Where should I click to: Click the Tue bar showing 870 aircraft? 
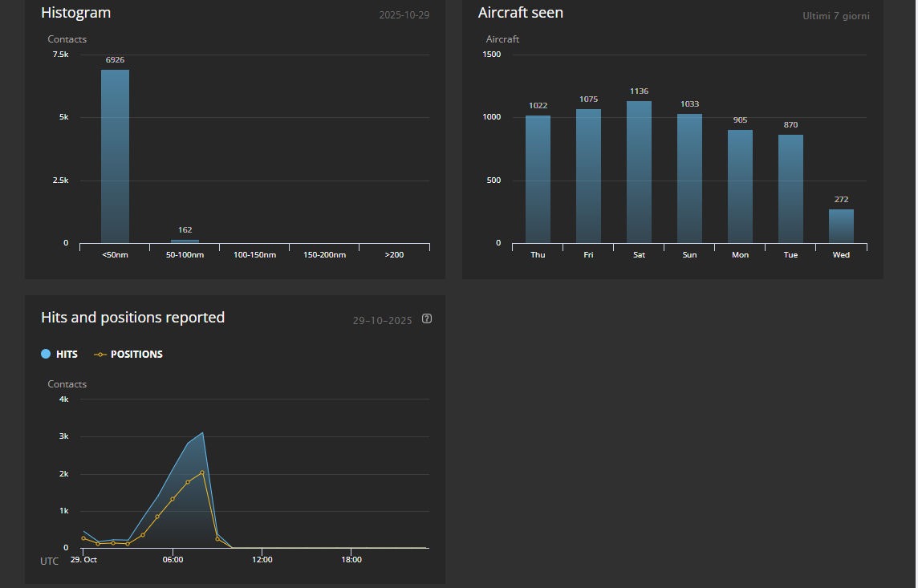790,189
